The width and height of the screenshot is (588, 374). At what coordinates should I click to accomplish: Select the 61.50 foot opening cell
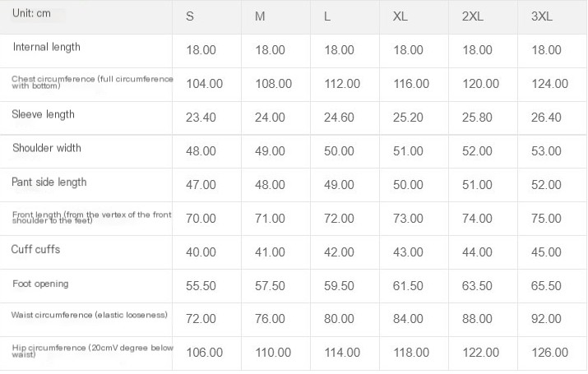[408, 286]
